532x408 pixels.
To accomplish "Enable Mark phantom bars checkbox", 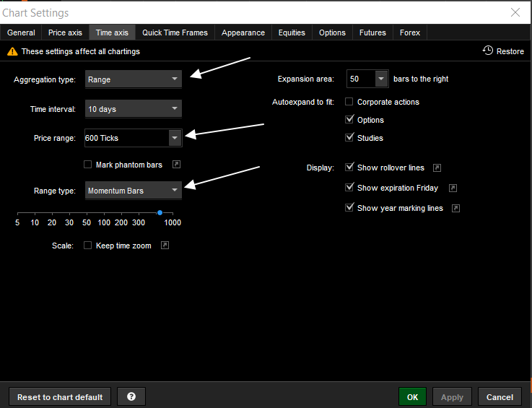I will pos(87,165).
